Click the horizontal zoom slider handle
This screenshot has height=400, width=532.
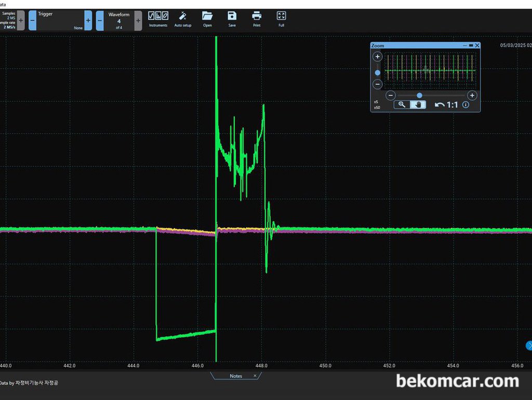click(419, 95)
